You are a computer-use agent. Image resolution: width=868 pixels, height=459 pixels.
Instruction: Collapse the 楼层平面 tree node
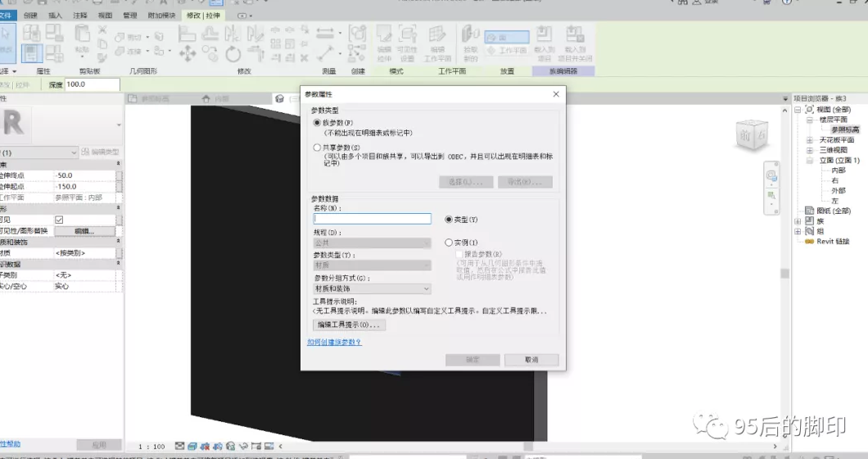(809, 120)
